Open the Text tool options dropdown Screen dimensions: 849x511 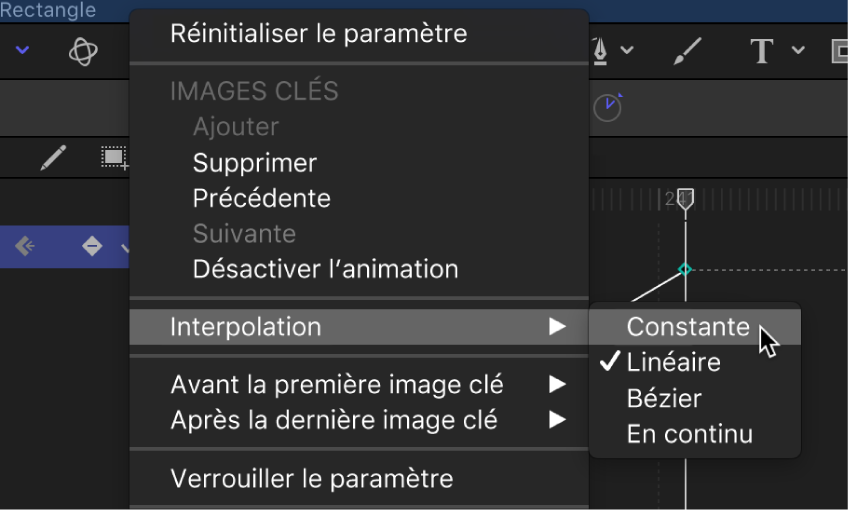(x=798, y=50)
